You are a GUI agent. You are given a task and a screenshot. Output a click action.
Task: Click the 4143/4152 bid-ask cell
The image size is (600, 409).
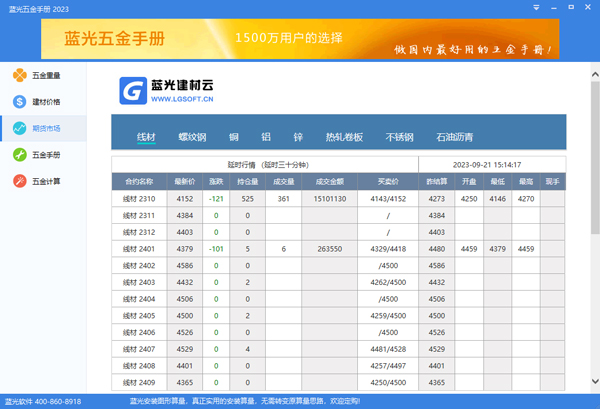point(388,199)
